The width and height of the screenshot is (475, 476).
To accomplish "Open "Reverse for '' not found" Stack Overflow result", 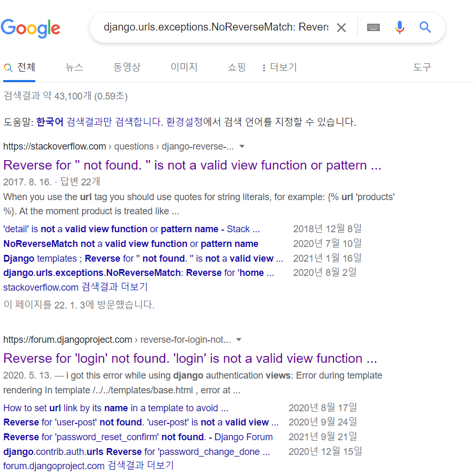I will [x=193, y=165].
